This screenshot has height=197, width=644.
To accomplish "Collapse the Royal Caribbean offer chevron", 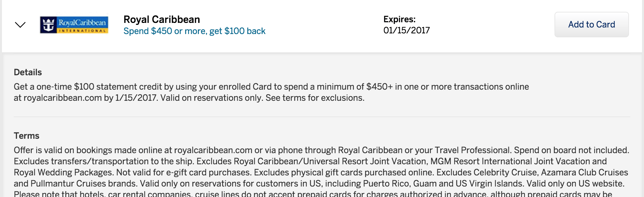I will [20, 25].
